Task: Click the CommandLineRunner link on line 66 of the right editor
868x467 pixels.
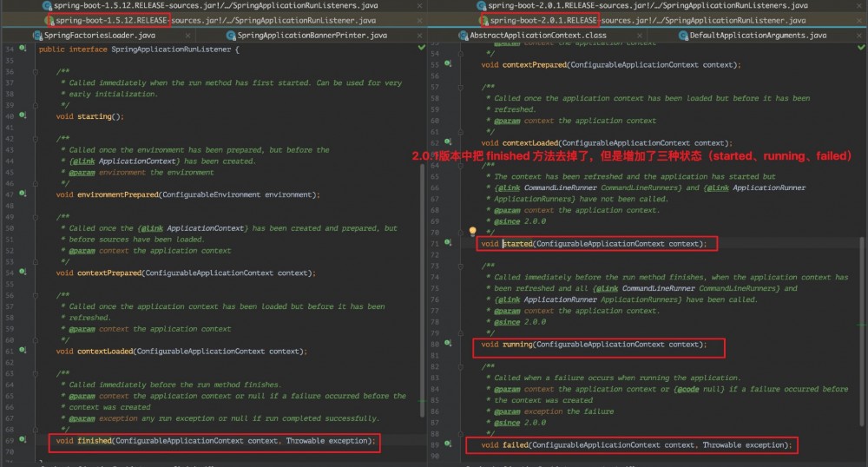Action: (x=560, y=187)
